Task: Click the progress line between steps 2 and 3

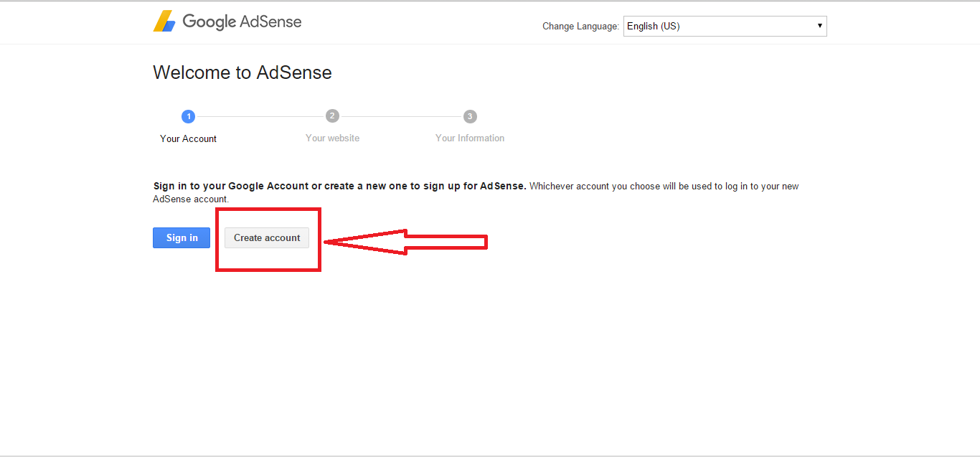Action: point(401,116)
